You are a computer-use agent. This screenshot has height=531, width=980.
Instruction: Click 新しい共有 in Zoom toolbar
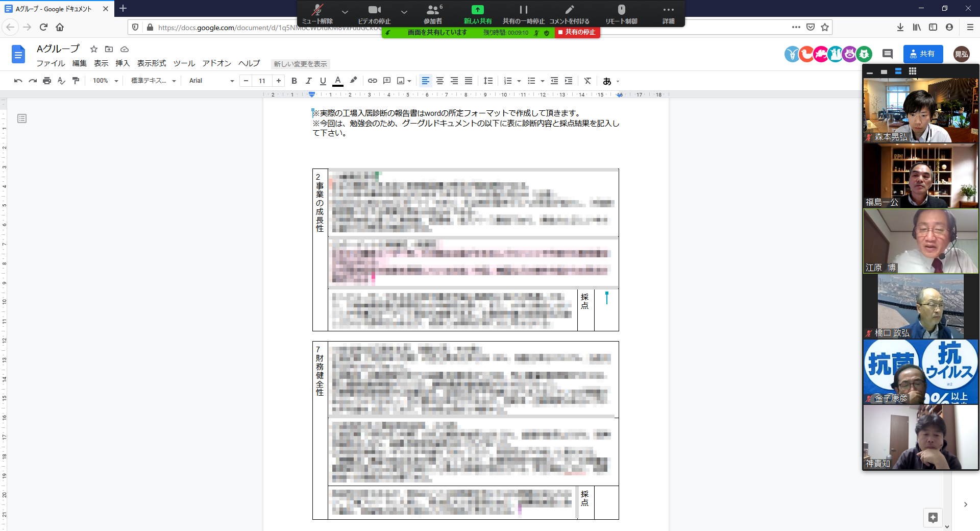click(477, 14)
